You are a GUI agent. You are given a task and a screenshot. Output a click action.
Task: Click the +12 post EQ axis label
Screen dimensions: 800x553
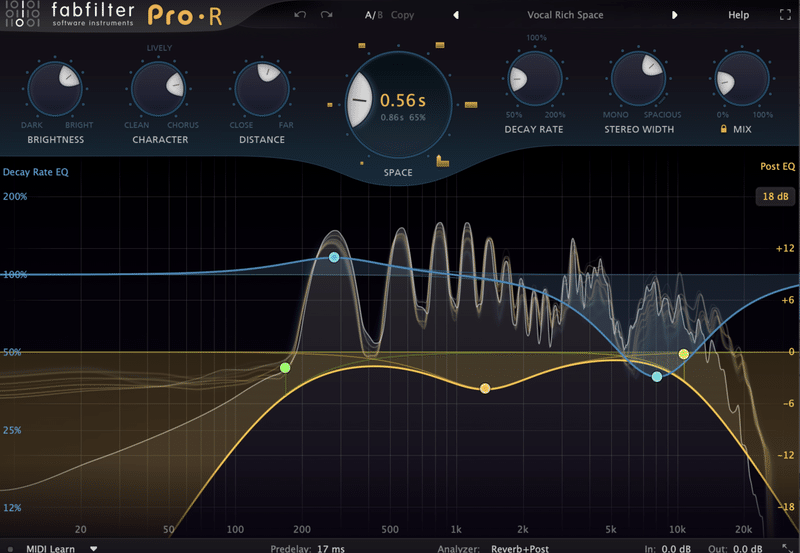point(785,248)
